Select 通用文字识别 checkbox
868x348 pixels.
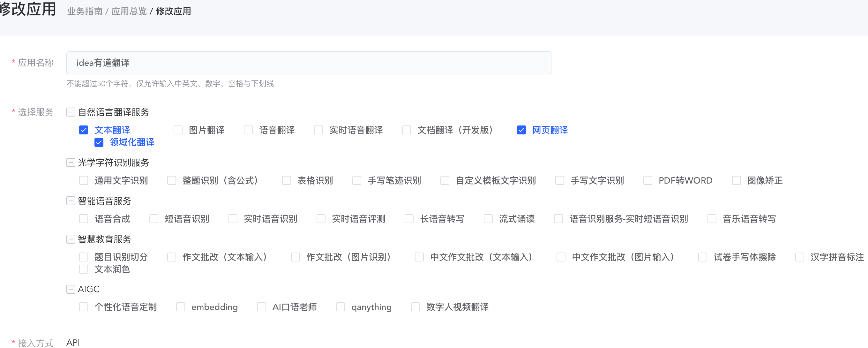coord(84,180)
